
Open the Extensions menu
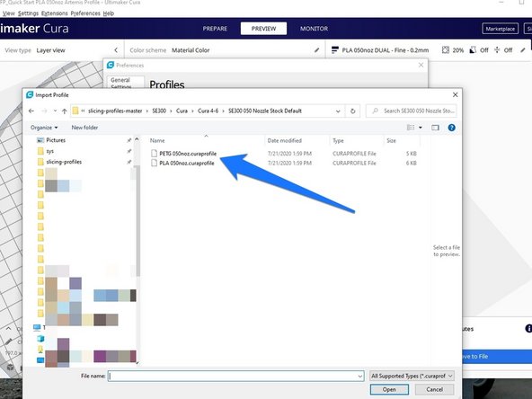point(54,13)
